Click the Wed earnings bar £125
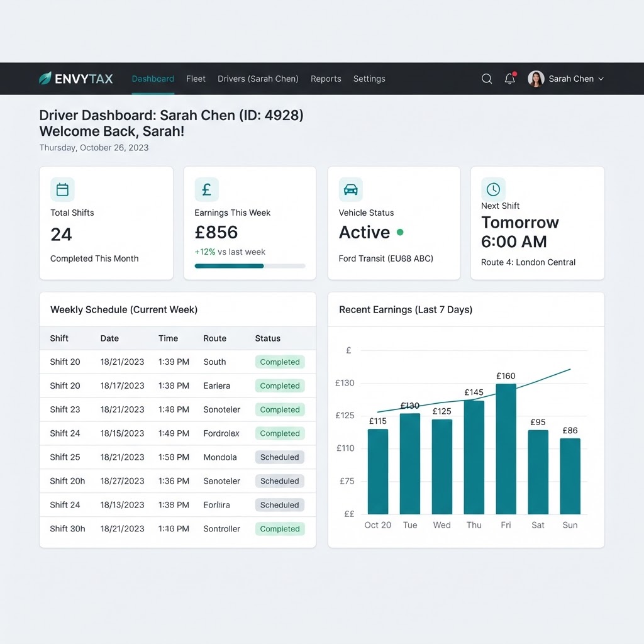The image size is (644, 644). pos(442,467)
